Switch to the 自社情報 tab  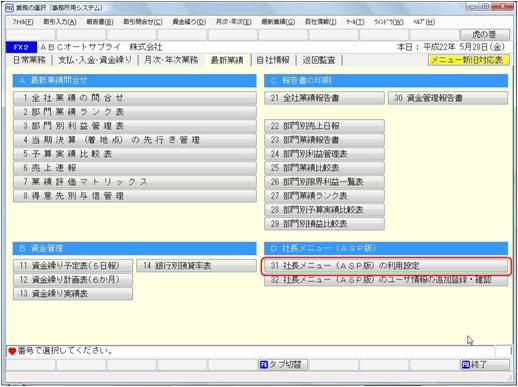click(273, 60)
